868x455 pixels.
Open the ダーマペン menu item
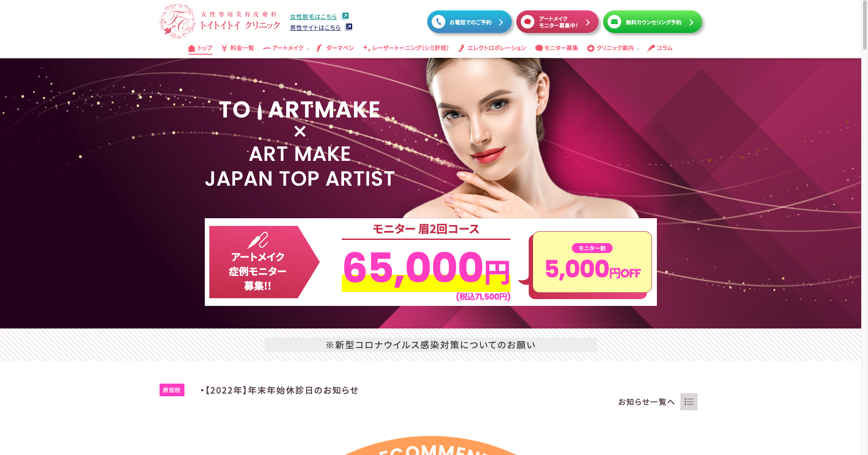[x=335, y=48]
